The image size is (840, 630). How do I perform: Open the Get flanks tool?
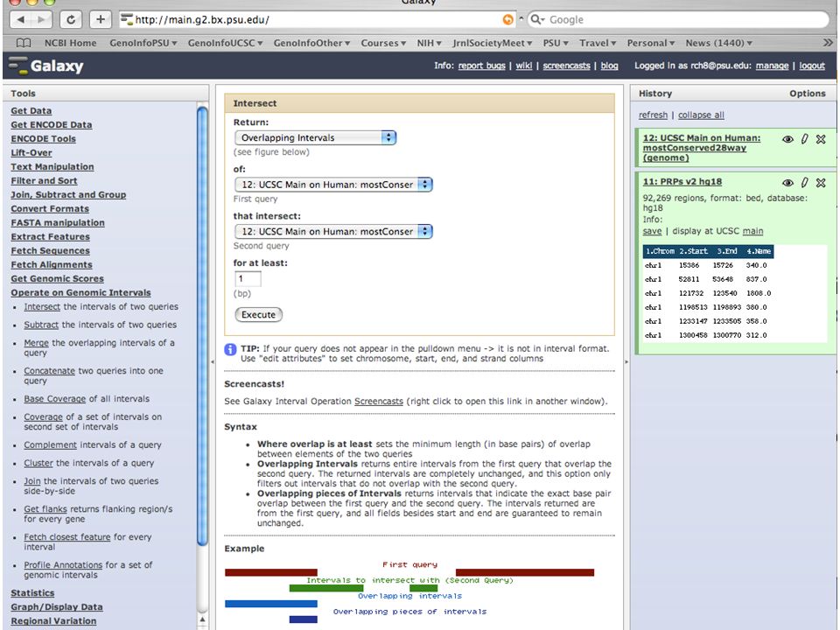[x=45, y=509]
